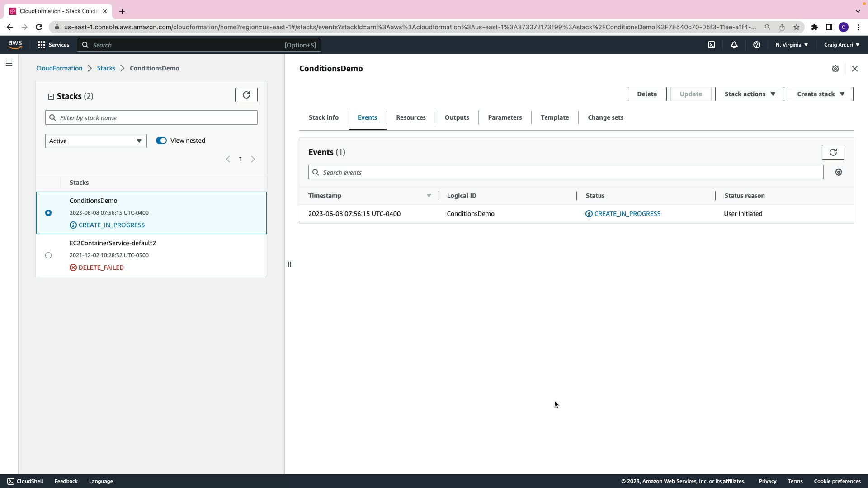
Task: Open the N. Virginia region selector
Action: 792,45
